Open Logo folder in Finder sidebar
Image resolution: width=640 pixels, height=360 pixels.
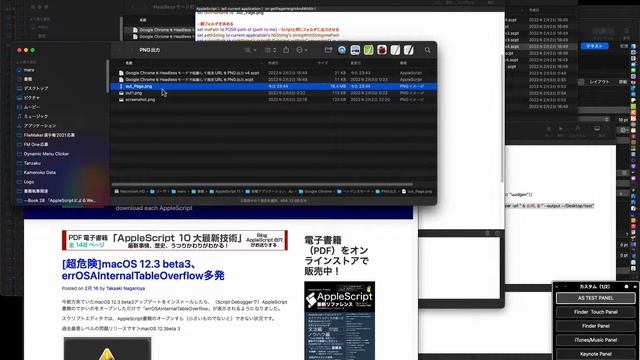[x=29, y=182]
